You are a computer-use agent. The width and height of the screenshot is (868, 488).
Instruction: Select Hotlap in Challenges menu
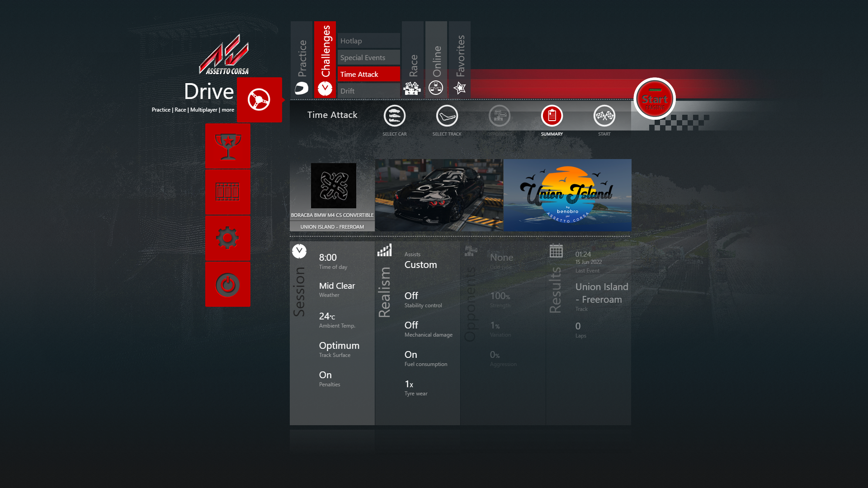(368, 41)
